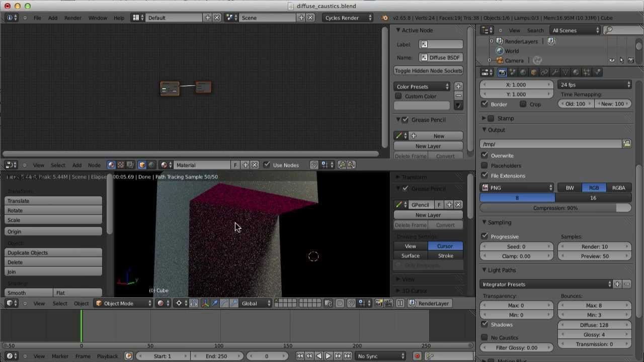Image resolution: width=644 pixels, height=362 pixels.
Task: Open the World properties tab icon
Action: tap(523, 72)
